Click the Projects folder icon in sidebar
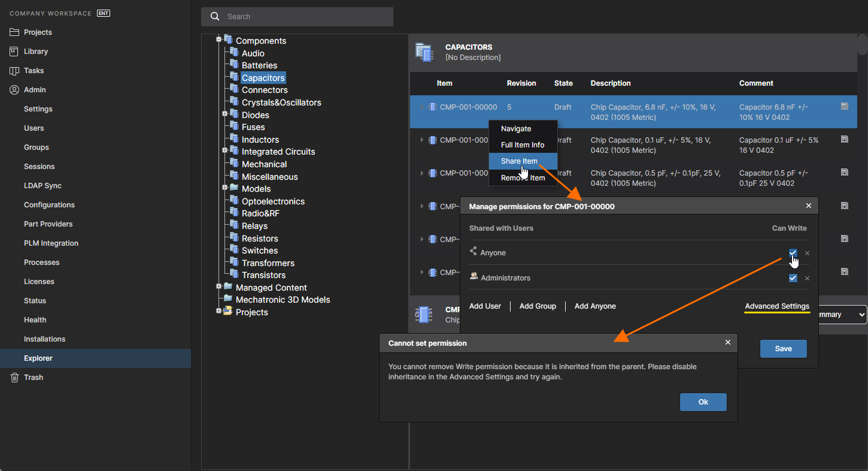868x471 pixels. (x=14, y=32)
